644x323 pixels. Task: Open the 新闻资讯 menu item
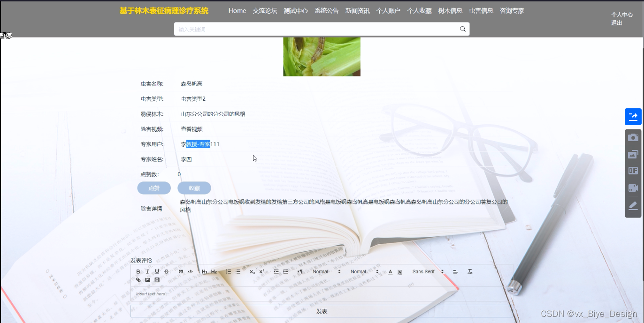click(358, 11)
